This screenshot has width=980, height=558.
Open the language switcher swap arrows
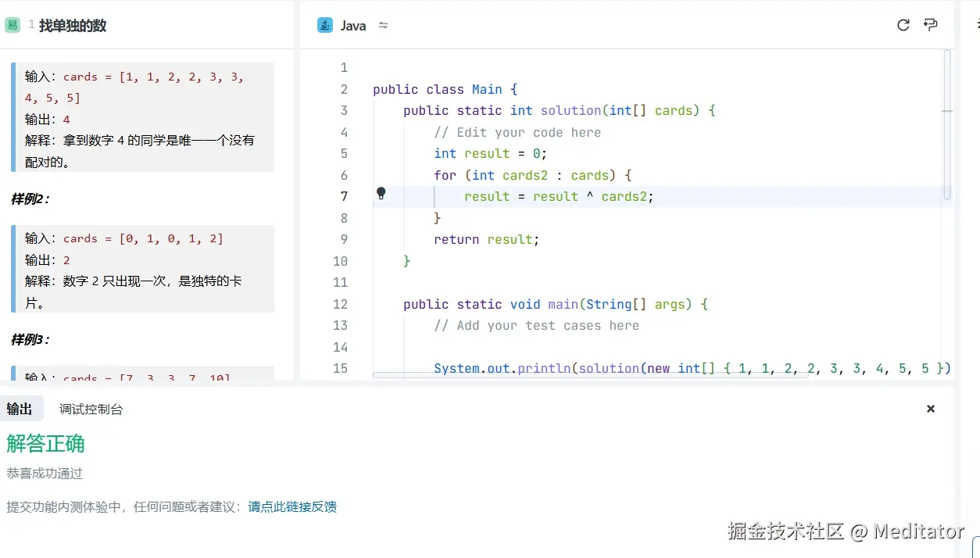383,24
